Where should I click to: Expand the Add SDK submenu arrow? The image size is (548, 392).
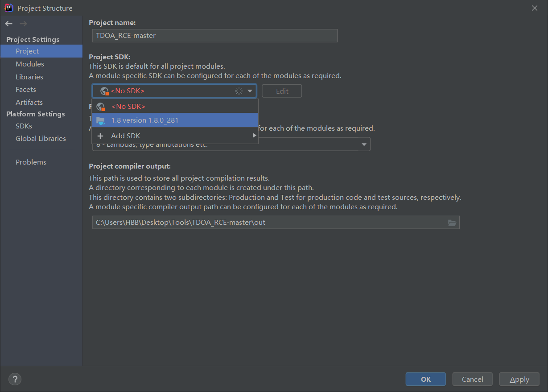(254, 136)
